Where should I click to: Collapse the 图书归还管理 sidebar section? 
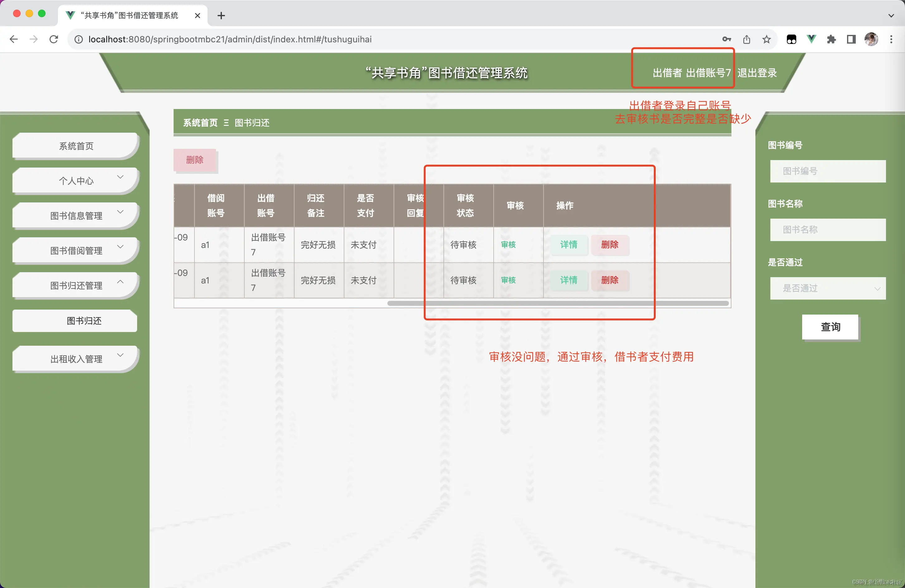75,286
